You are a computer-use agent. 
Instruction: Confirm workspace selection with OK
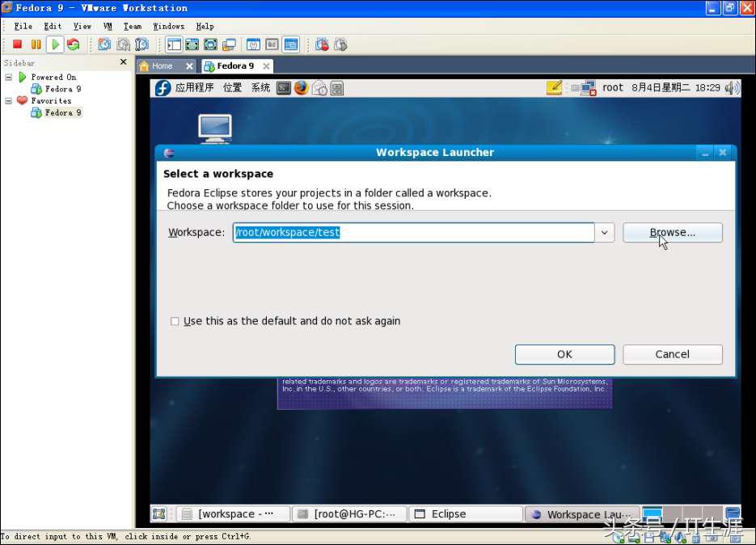click(564, 354)
